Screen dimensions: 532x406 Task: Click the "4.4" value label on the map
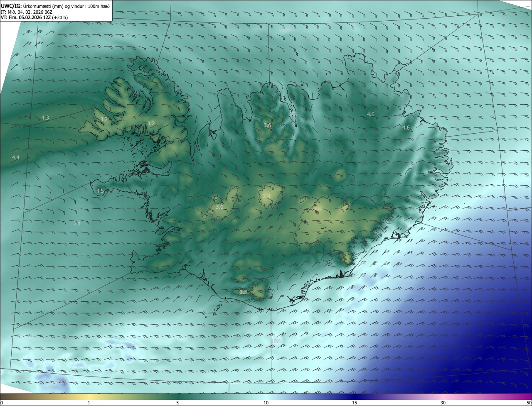pos(16,158)
